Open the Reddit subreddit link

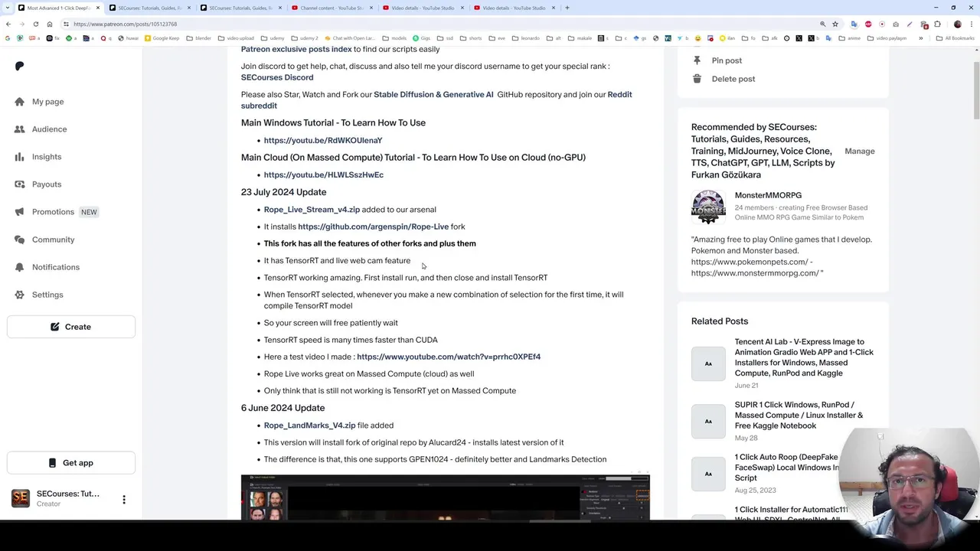point(436,100)
